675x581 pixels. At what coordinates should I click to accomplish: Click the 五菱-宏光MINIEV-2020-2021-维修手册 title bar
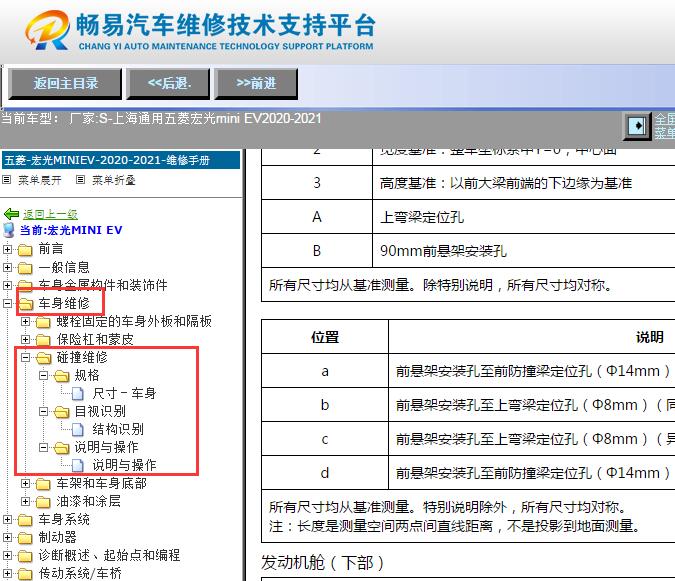point(121,160)
